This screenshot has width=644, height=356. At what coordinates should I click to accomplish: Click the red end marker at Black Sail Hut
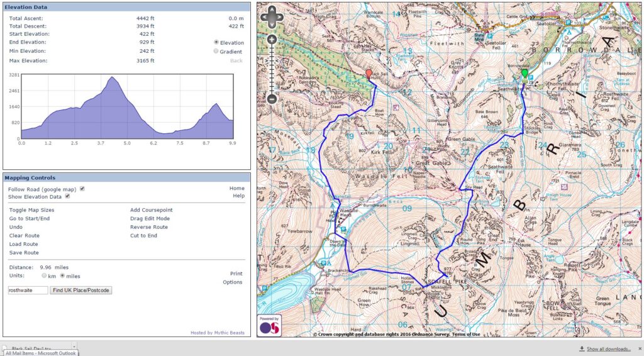(x=369, y=74)
